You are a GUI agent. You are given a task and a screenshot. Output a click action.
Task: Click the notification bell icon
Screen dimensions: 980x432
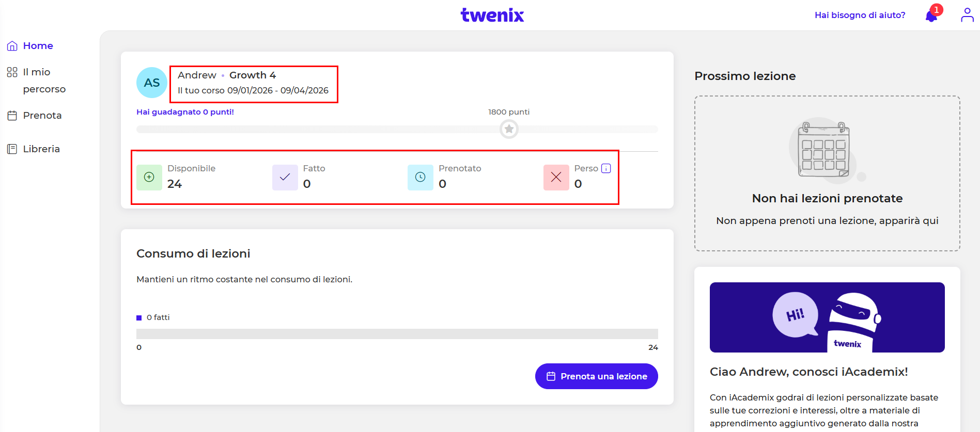931,16
